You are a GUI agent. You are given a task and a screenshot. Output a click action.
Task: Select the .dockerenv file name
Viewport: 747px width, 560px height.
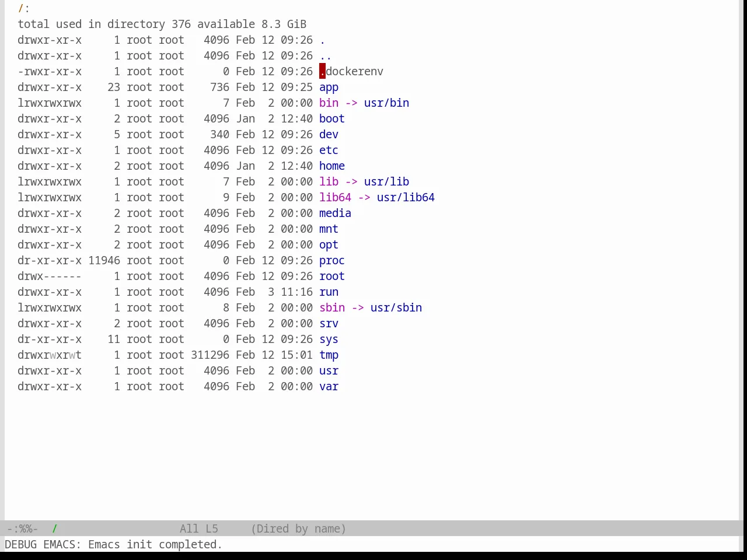pyautogui.click(x=351, y=72)
